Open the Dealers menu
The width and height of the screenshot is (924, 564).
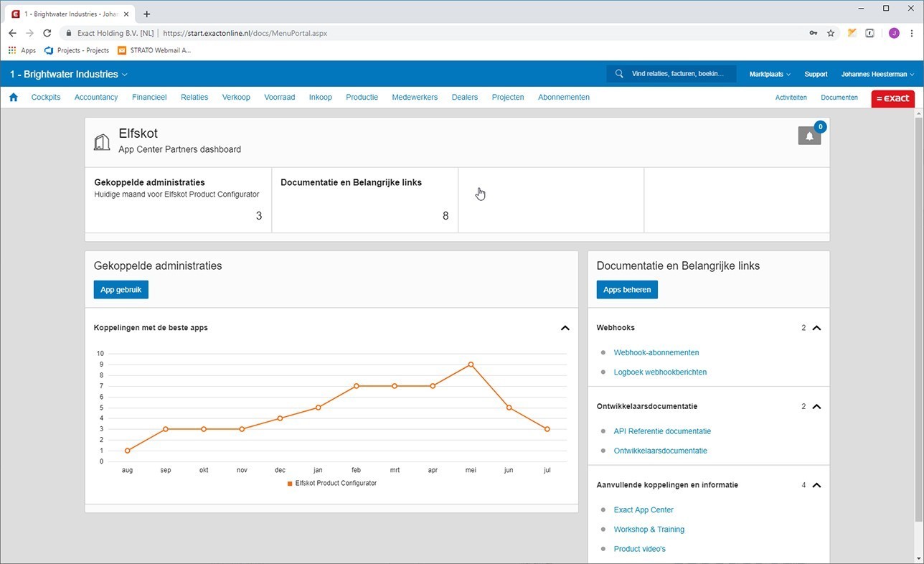(x=465, y=97)
